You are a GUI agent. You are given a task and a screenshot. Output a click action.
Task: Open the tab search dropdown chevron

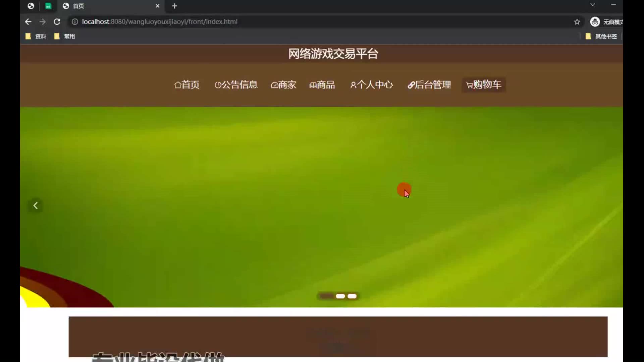tap(593, 5)
